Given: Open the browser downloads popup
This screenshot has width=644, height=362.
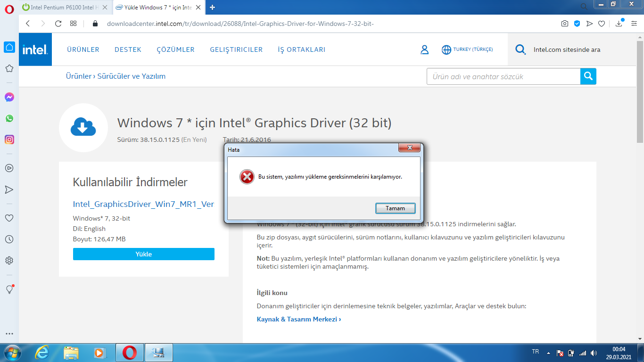Looking at the screenshot, I should [x=619, y=24].
